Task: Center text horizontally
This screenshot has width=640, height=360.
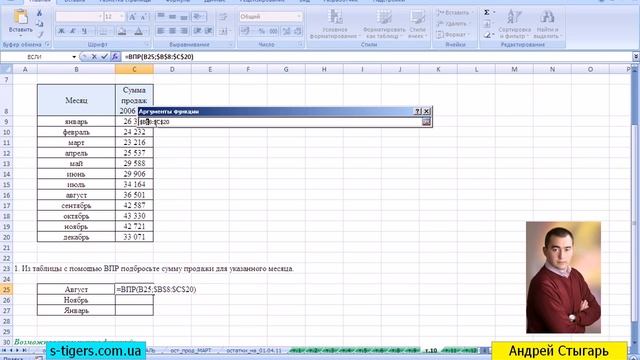Action: [173, 31]
